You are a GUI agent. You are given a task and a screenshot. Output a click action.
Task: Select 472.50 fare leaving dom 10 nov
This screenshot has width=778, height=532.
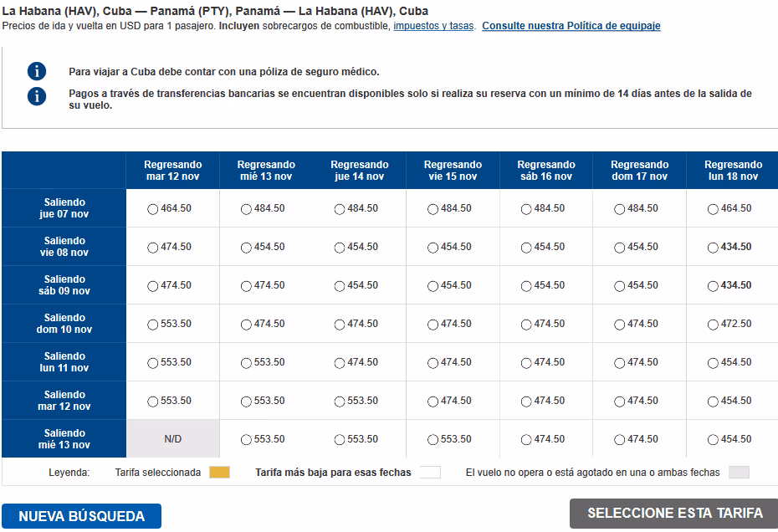coord(713,325)
